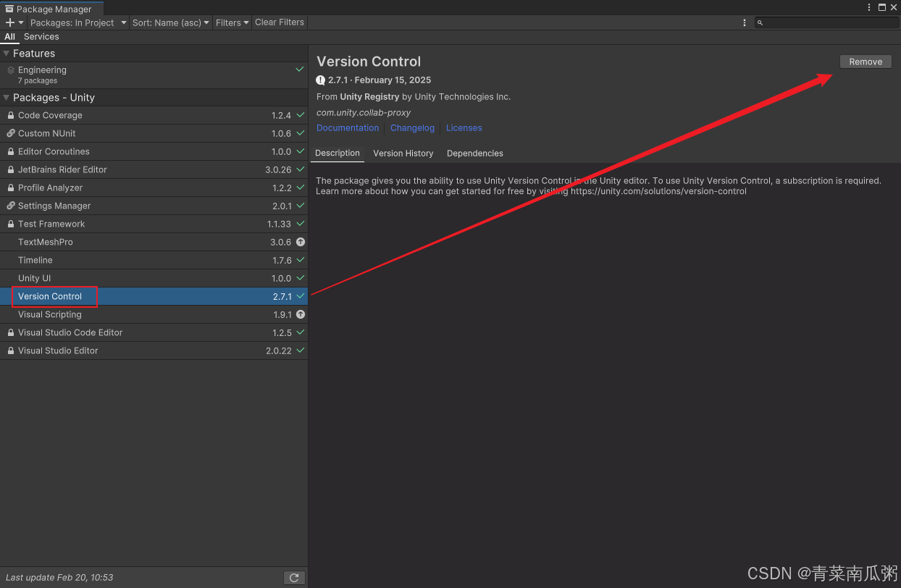
Task: Select the TextMeshPro package
Action: pyautogui.click(x=154, y=242)
